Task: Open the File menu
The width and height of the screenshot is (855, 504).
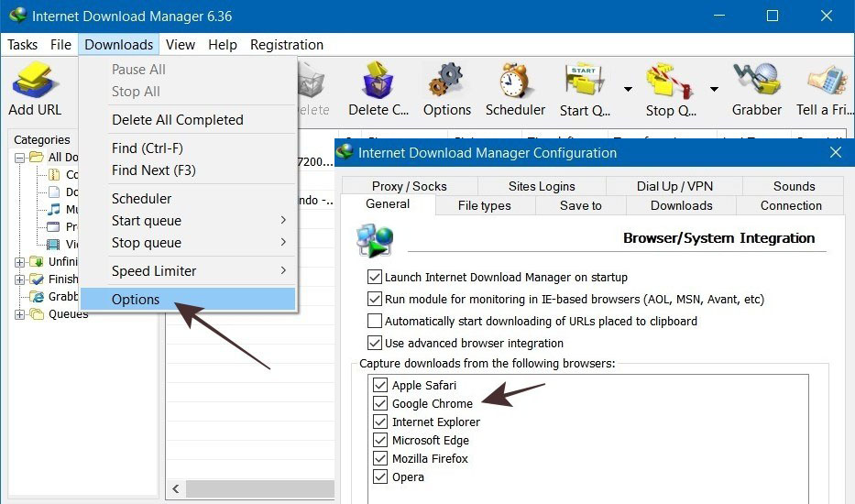Action: 60,45
